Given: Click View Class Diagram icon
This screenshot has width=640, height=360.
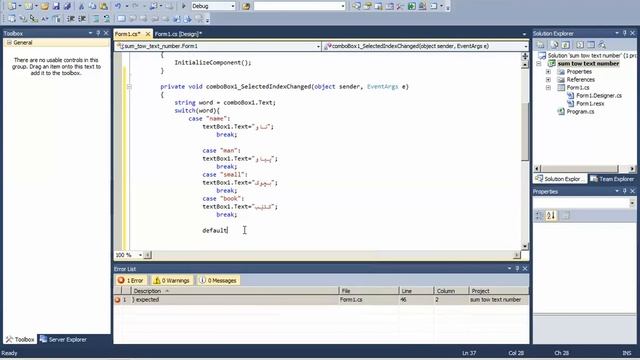Looking at the screenshot, I should pos(602,44).
